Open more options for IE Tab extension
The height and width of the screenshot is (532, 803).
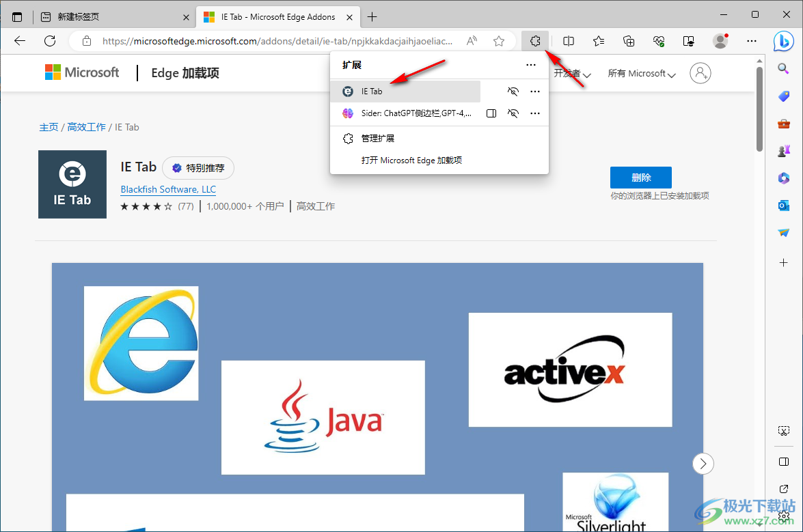coord(535,92)
